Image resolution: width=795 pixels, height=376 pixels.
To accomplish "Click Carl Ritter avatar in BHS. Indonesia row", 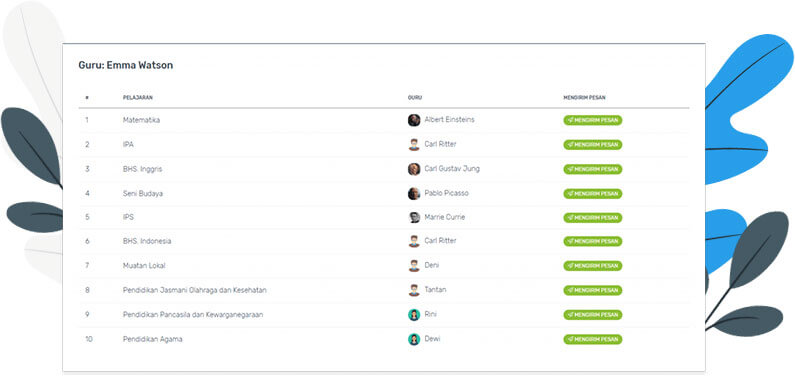I will [x=414, y=241].
